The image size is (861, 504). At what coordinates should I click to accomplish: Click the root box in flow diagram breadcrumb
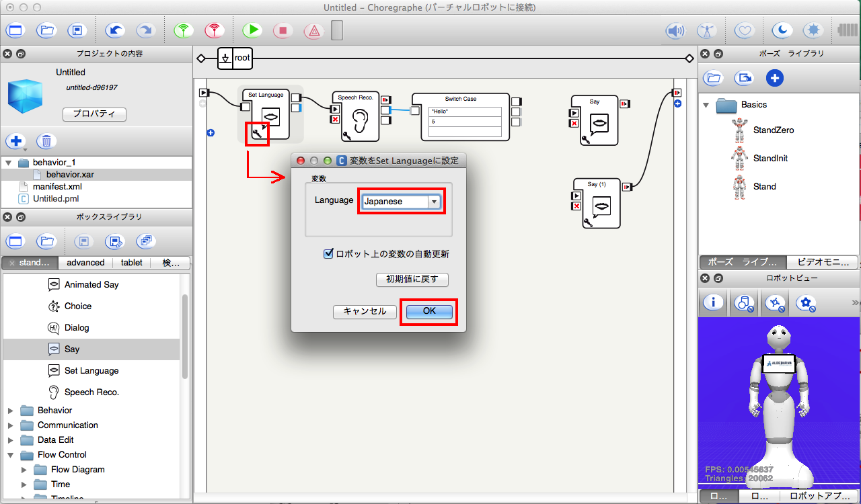(x=235, y=58)
